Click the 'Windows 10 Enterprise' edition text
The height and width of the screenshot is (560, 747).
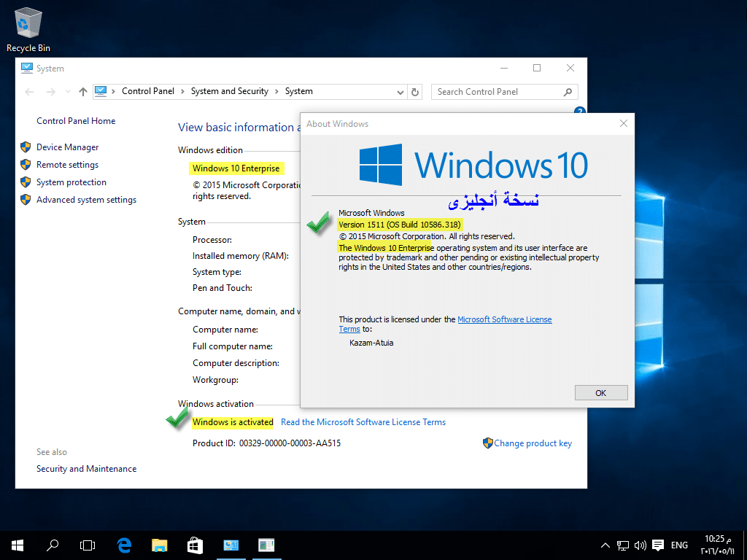click(x=236, y=168)
